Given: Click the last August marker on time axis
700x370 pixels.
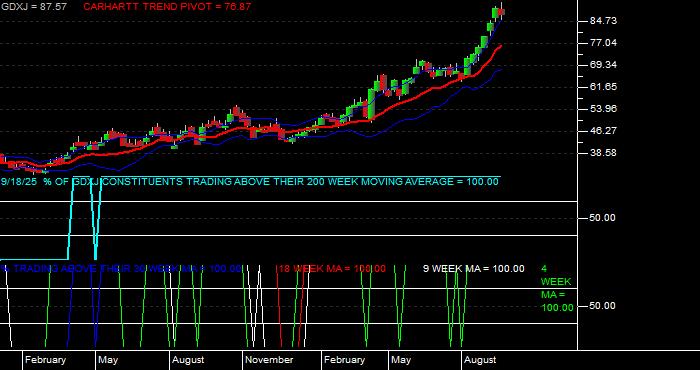Looking at the screenshot, I should point(480,360).
